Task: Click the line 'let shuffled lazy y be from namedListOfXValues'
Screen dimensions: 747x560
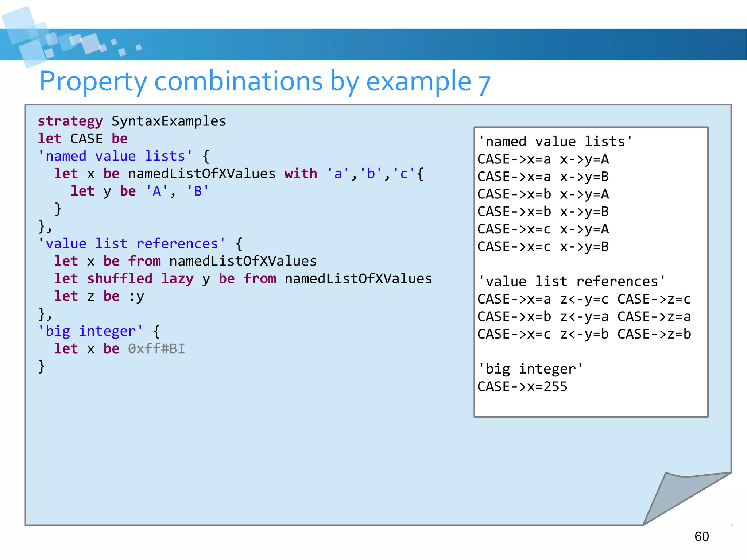Action: point(243,279)
